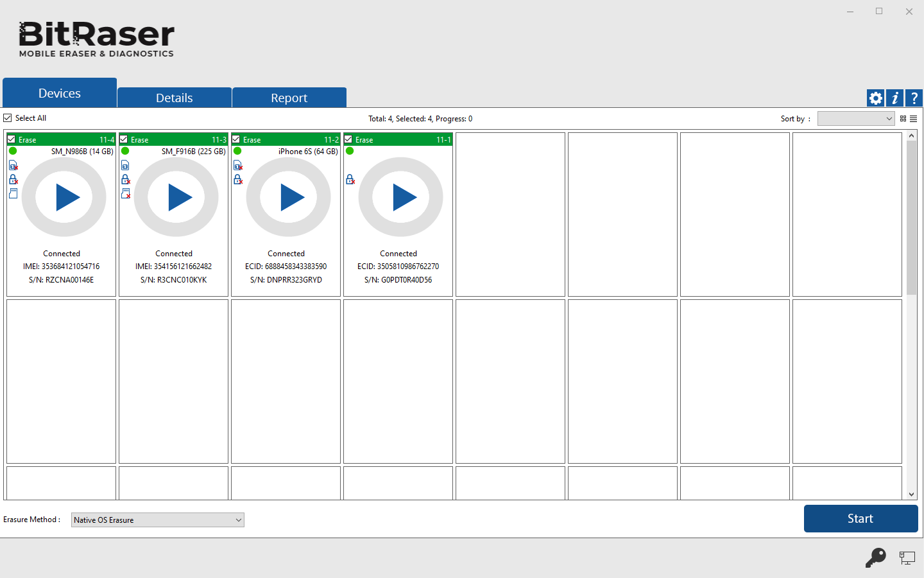Uncheck Erase checkbox for device 11-1
This screenshot has width=924, height=578.
coord(348,139)
